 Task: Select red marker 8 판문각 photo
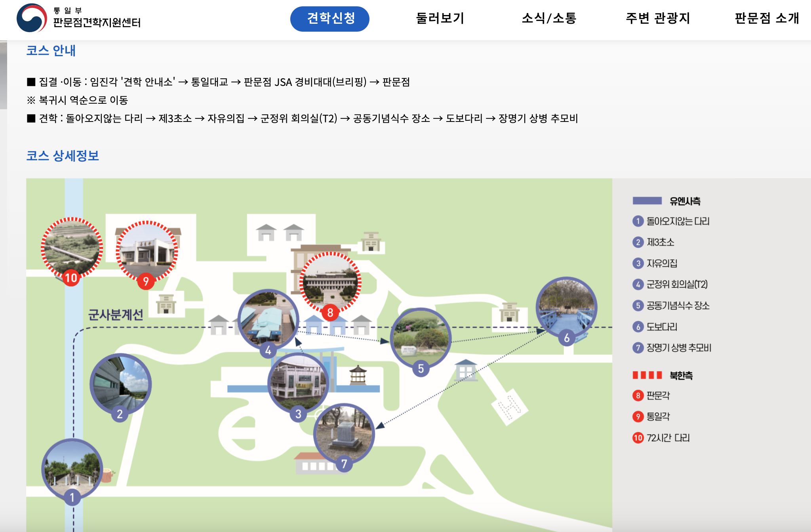coord(330,282)
